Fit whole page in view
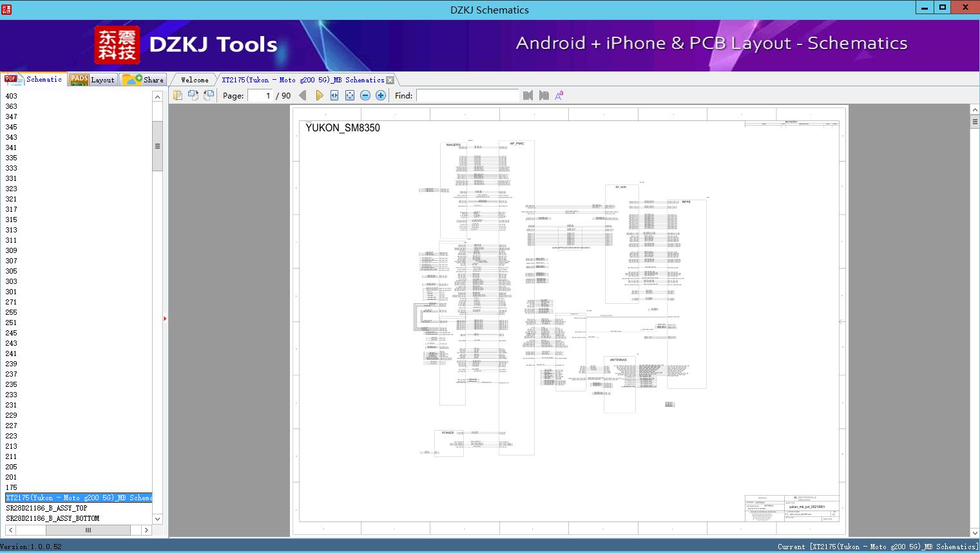Image resolution: width=980 pixels, height=553 pixels. coord(350,95)
